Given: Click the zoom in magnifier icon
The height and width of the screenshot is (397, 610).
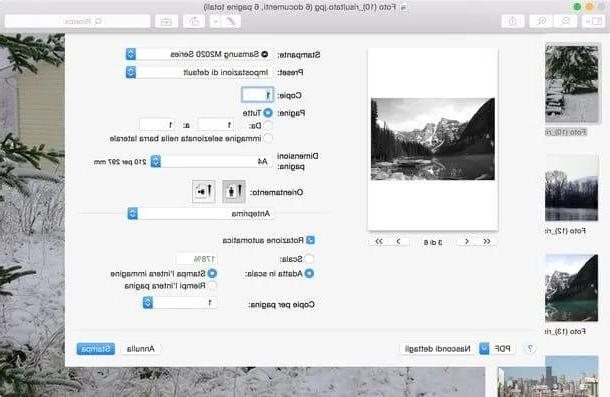Looking at the screenshot, I should pyautogui.click(x=541, y=21).
